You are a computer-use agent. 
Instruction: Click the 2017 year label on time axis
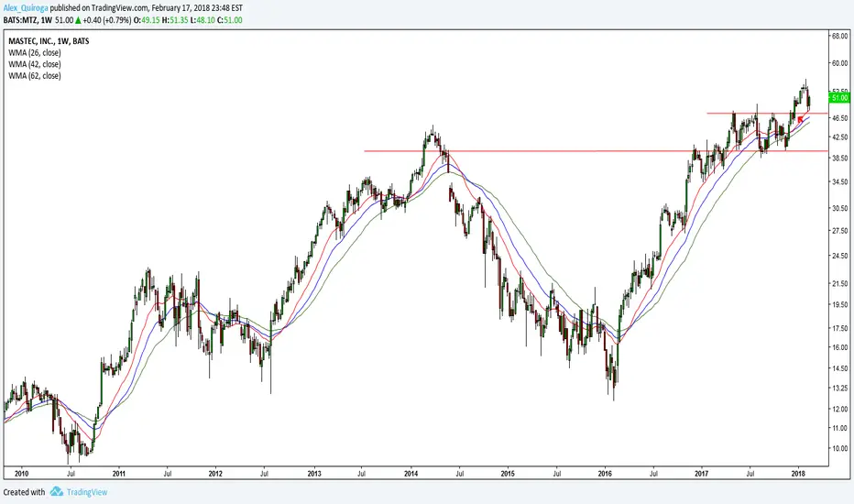point(702,474)
